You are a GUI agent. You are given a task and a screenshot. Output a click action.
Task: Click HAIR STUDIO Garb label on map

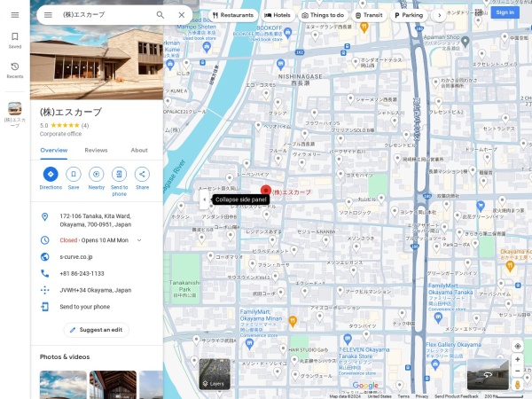coord(308,350)
